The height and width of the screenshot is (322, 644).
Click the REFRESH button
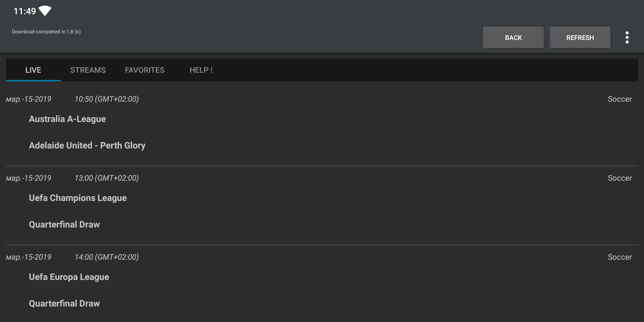(x=580, y=38)
